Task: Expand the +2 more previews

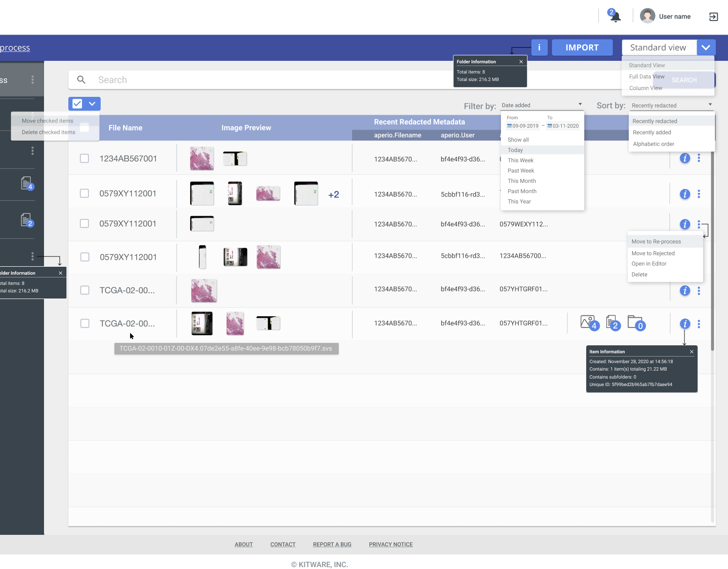Action: click(333, 195)
